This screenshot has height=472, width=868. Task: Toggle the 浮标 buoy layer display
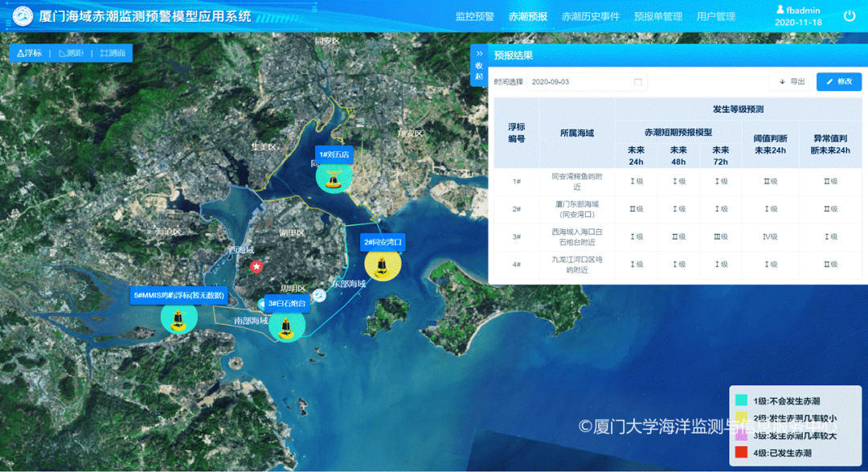click(x=29, y=53)
